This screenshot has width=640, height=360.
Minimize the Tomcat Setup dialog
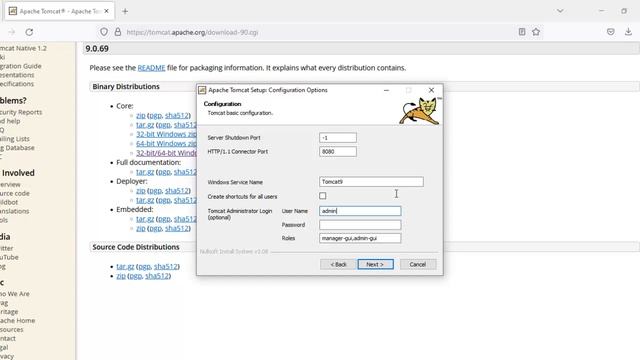click(386, 90)
